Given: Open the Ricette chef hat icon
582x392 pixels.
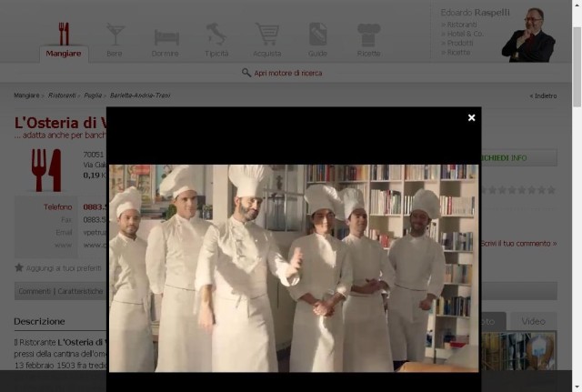Looking at the screenshot, I should [x=368, y=35].
